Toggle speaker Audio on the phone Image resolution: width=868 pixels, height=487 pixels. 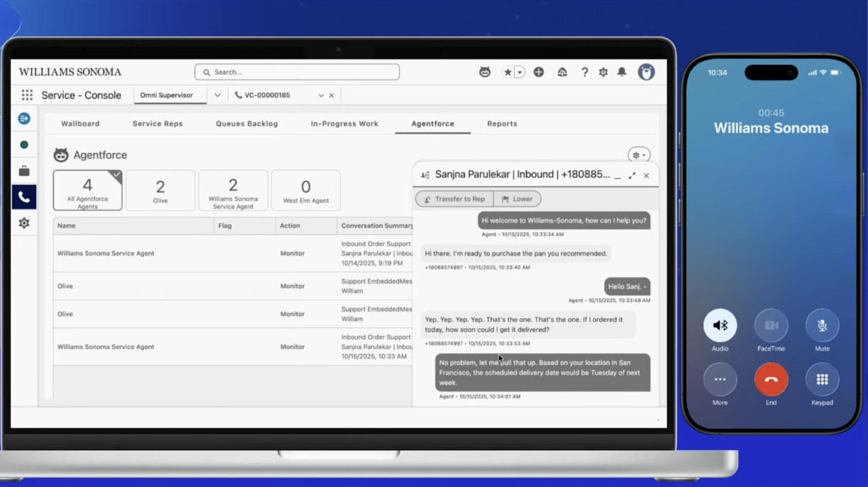pos(720,326)
